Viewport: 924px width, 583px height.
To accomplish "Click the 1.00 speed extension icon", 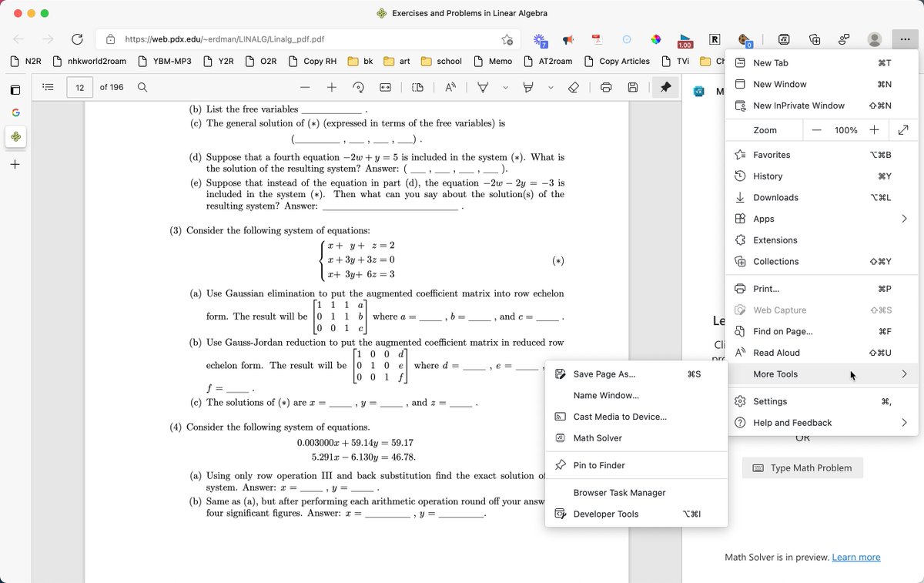I will 685,41.
